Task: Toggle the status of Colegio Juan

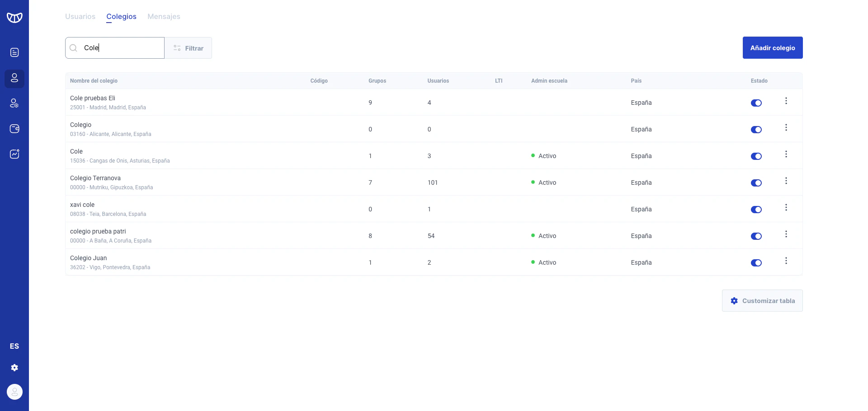Action: [756, 263]
